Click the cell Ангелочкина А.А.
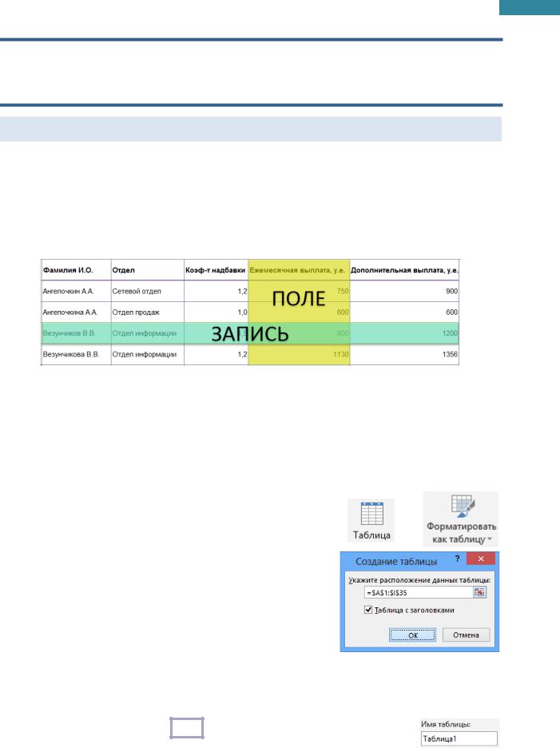Image resolution: width=560 pixels, height=748 pixels. [77, 312]
